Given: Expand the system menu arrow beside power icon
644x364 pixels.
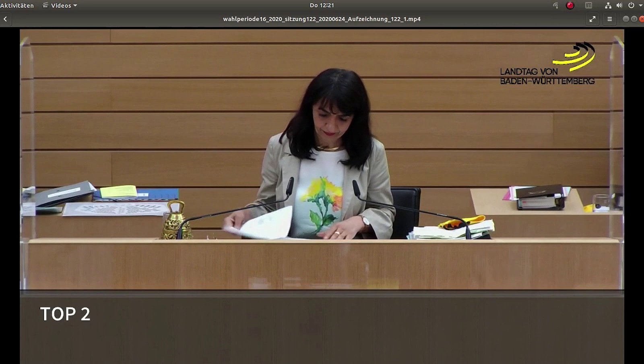Looking at the screenshot, I should pyautogui.click(x=640, y=6).
